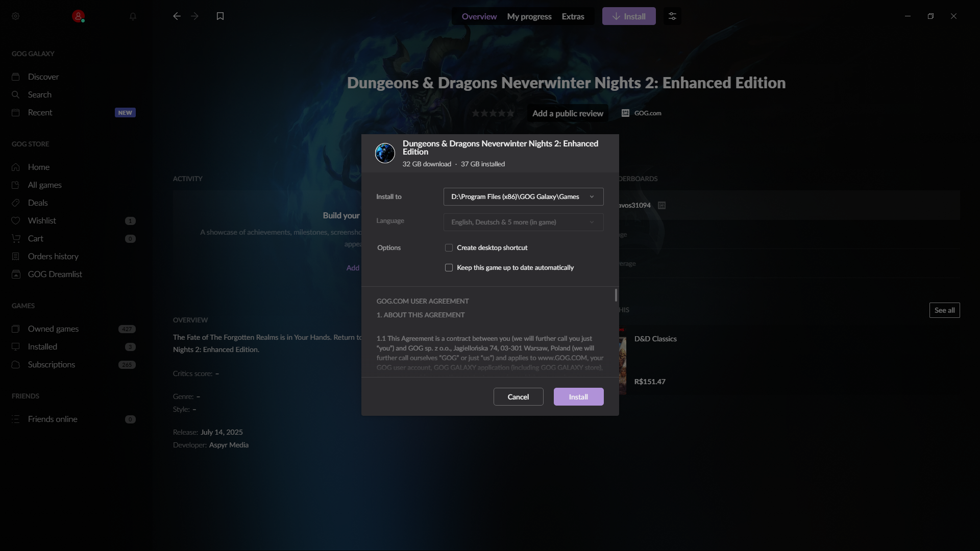
Task: Click the Aspyr Media developer link
Action: click(x=229, y=445)
